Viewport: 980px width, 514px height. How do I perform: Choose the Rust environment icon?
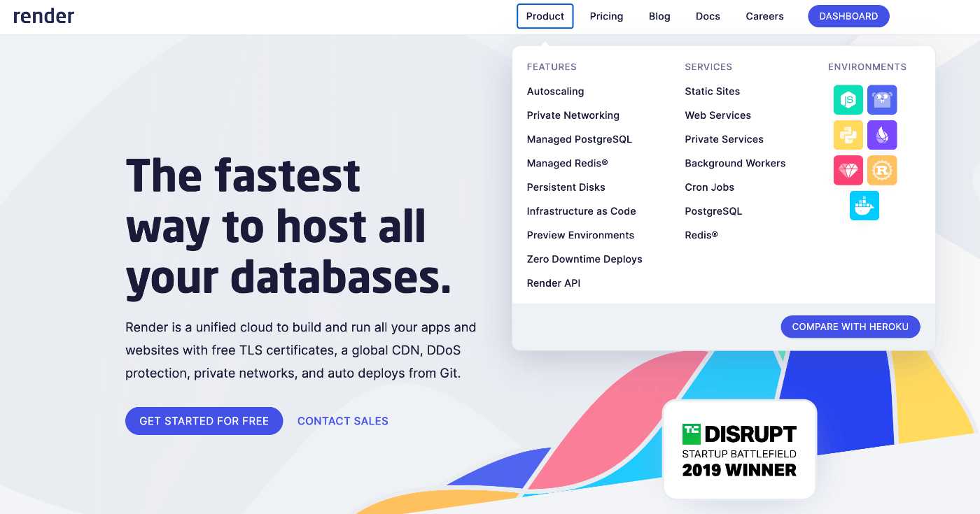click(882, 170)
